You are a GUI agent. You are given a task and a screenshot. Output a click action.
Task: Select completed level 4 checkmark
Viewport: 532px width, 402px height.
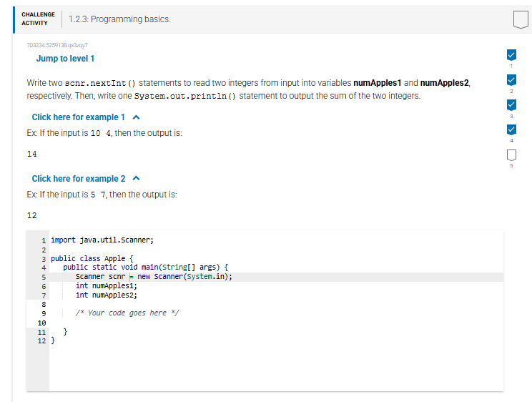(x=511, y=129)
